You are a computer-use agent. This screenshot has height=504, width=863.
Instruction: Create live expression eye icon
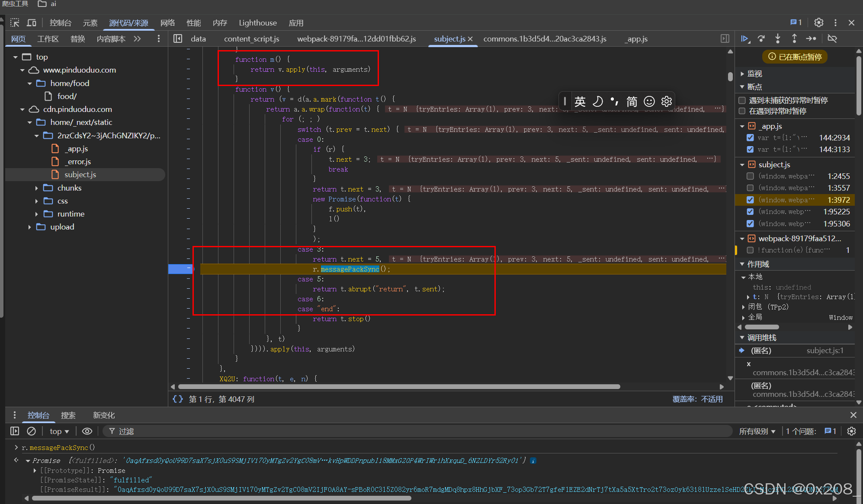pos(87,431)
